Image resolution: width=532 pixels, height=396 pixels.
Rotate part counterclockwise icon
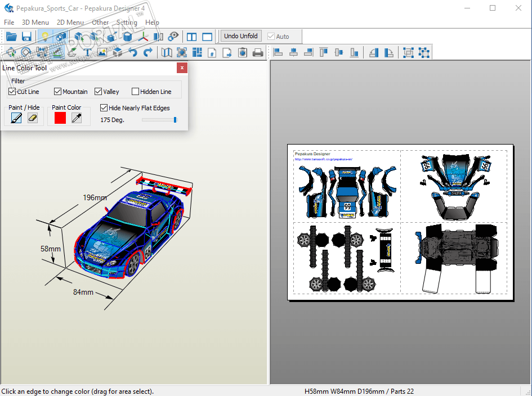point(374,52)
